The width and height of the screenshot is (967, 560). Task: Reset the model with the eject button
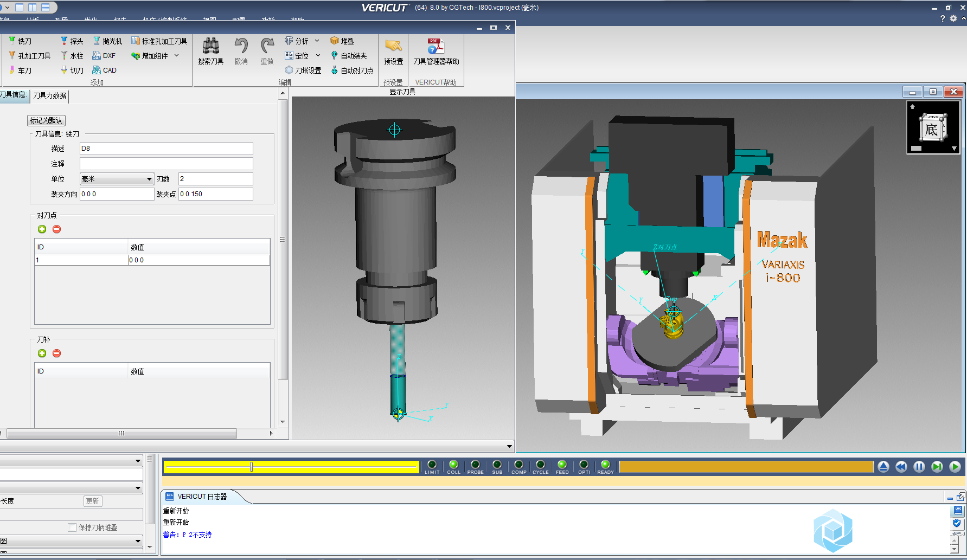[x=883, y=467]
